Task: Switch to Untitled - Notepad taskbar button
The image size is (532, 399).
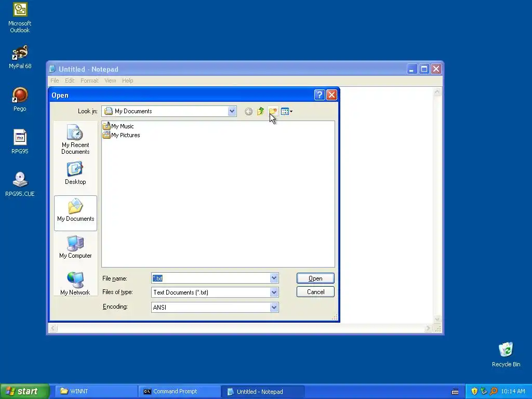Action: click(x=262, y=391)
